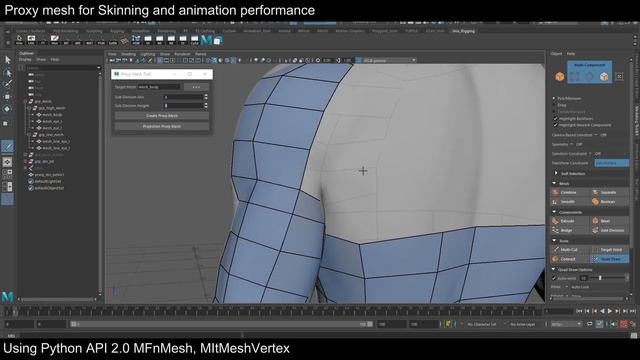The height and width of the screenshot is (360, 640).
Task: Click the second Proxy Mesh action button
Action: coord(162,127)
